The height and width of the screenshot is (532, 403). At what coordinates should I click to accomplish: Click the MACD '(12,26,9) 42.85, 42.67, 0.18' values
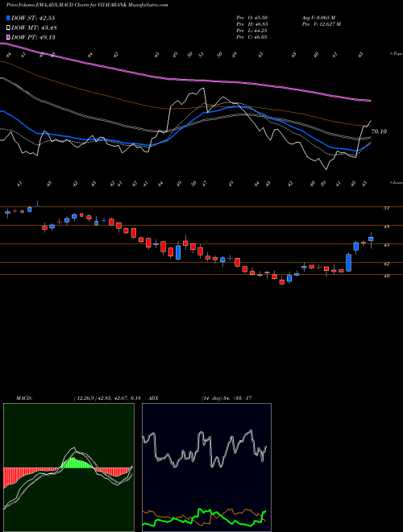point(107,397)
